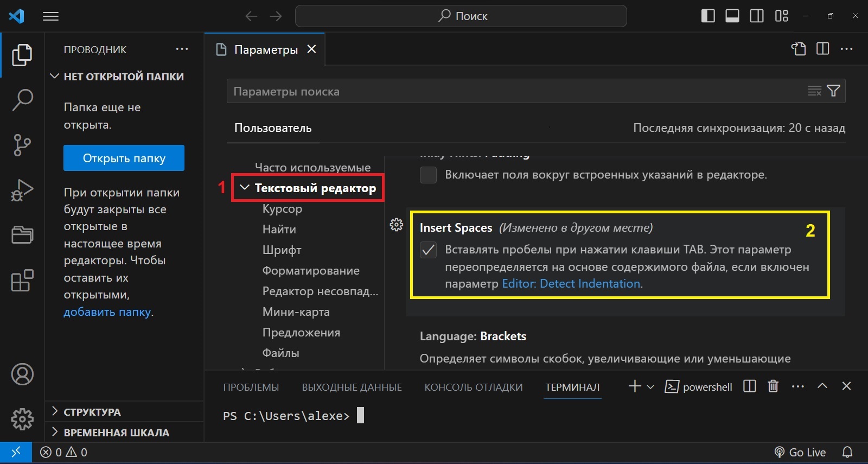Open errors and warnings status item
868x464 pixels.
pos(63,452)
